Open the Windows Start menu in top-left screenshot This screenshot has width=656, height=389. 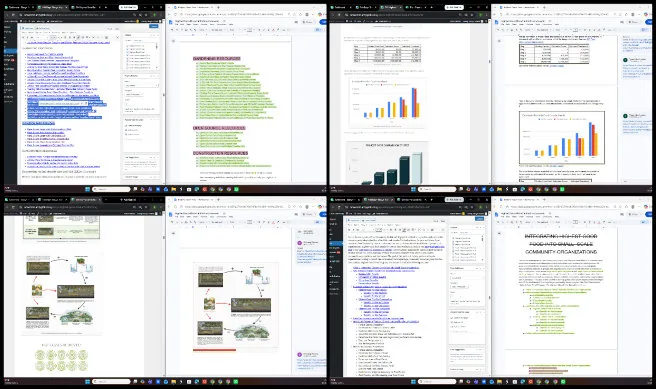click(88, 189)
